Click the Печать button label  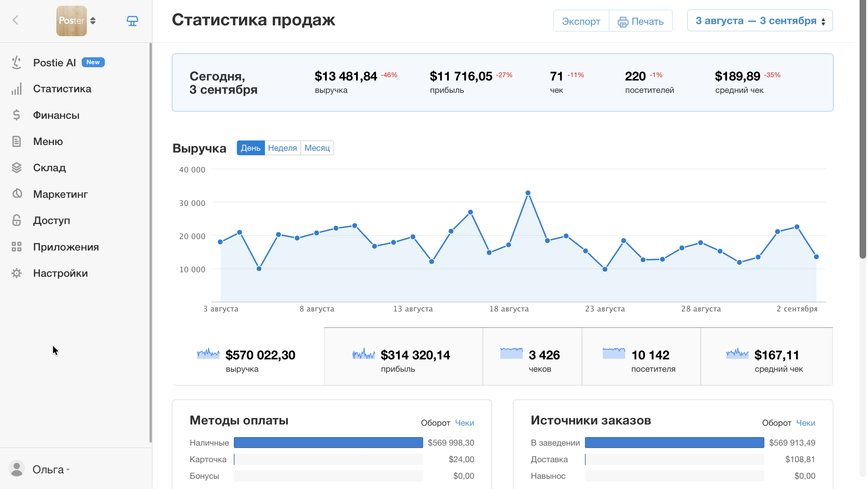(648, 22)
